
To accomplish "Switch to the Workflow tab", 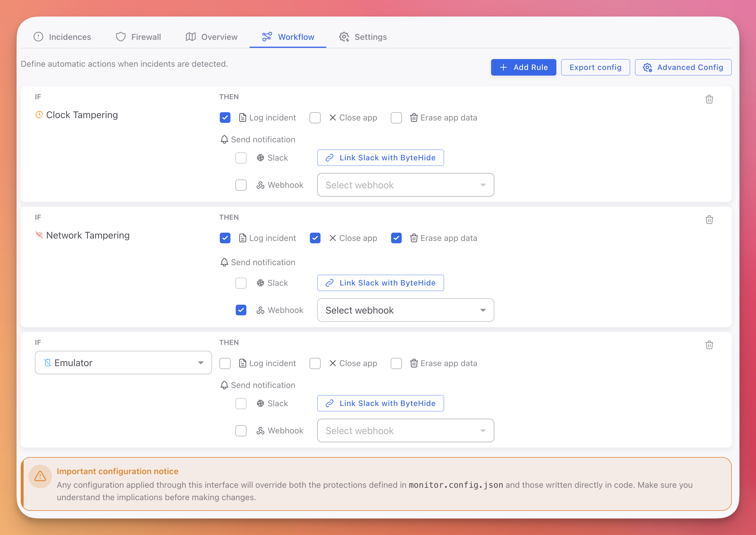I will (288, 37).
